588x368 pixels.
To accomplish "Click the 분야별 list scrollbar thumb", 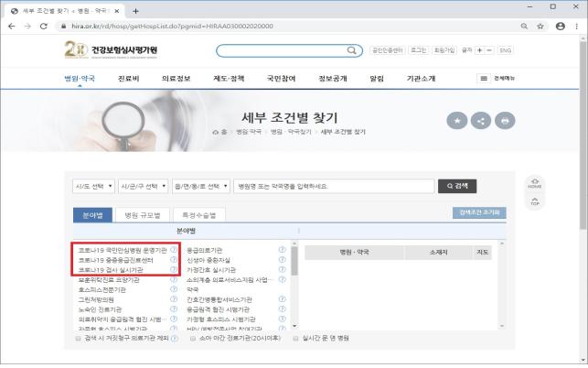I will 294,261.
